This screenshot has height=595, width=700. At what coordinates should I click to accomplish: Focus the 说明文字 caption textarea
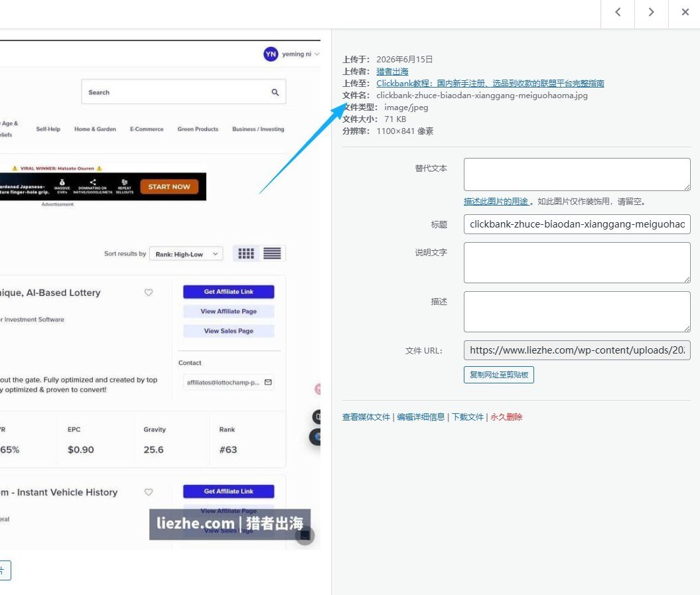click(x=577, y=263)
